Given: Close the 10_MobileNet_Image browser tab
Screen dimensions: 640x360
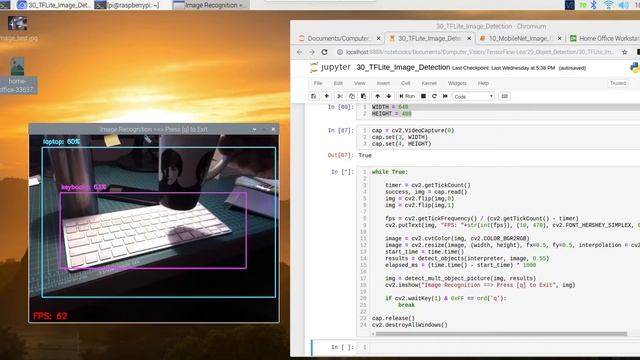Looking at the screenshot, I should (560, 38).
